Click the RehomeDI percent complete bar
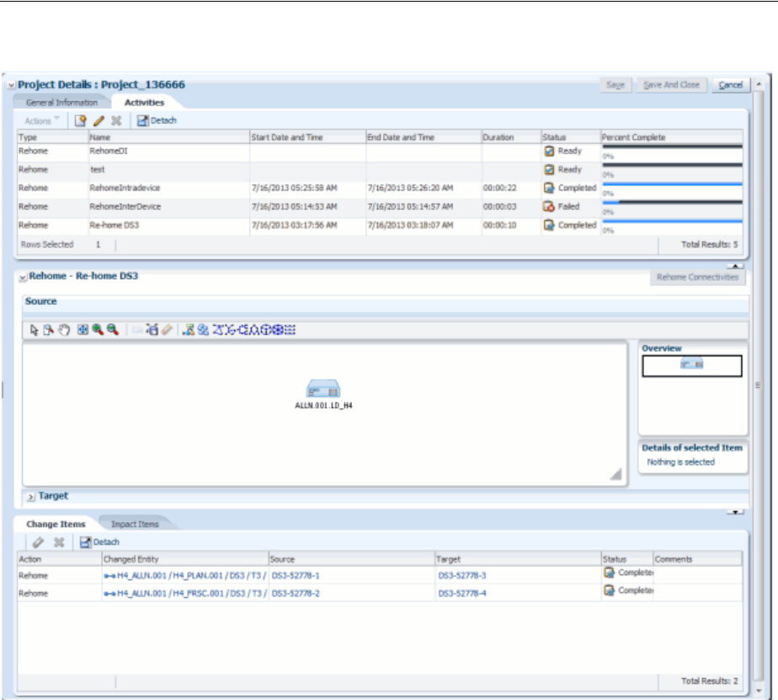The width and height of the screenshot is (778, 700). pyautogui.click(x=672, y=147)
